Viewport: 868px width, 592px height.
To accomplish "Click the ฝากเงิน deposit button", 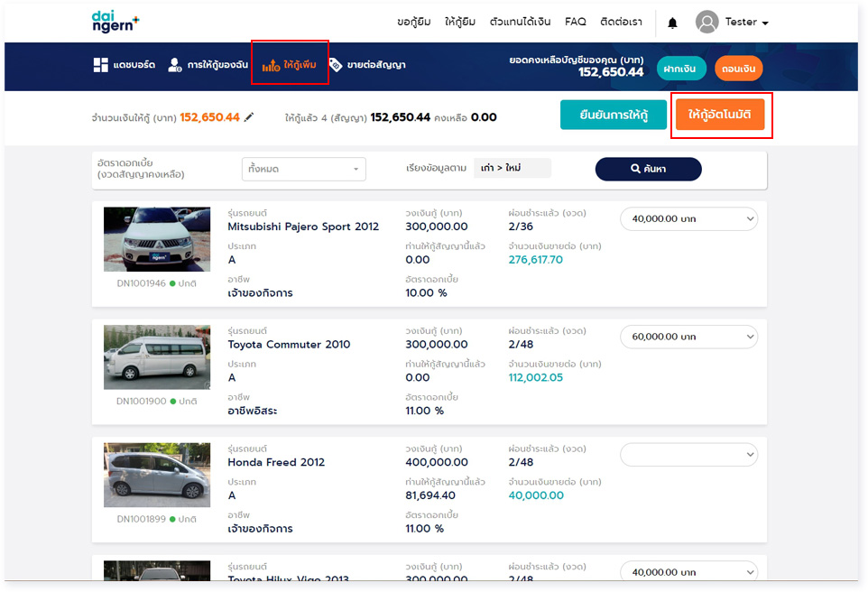I will [680, 69].
